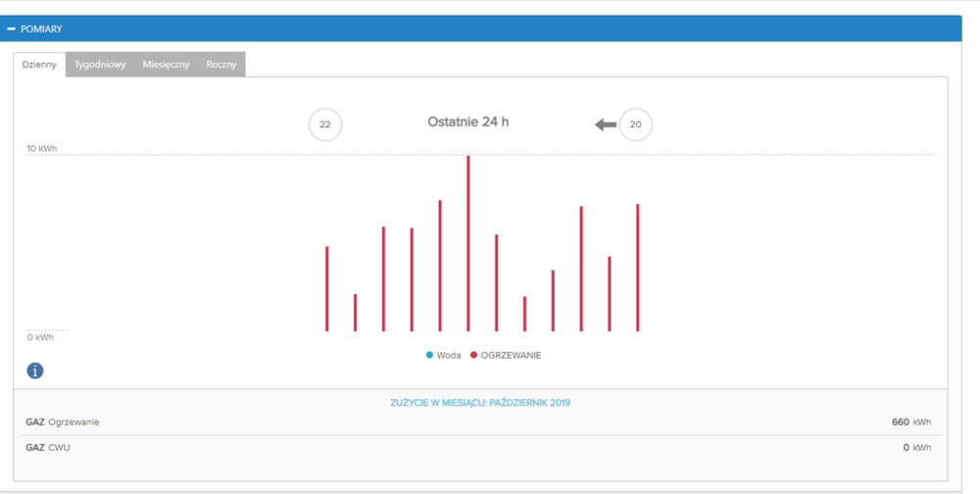The image size is (980, 494).
Task: Click the circled 20 hour marker
Action: pyautogui.click(x=636, y=124)
